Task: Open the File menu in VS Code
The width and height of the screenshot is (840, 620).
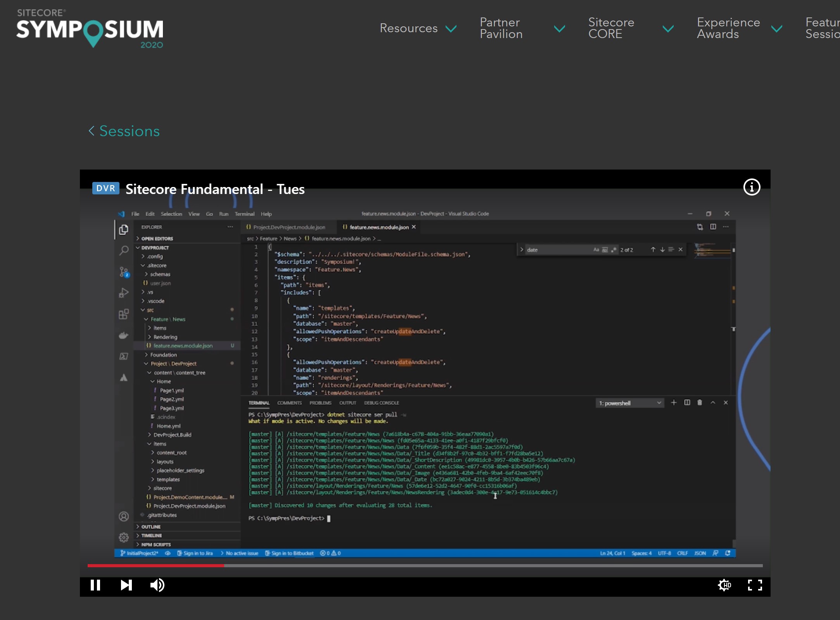Action: point(135,214)
